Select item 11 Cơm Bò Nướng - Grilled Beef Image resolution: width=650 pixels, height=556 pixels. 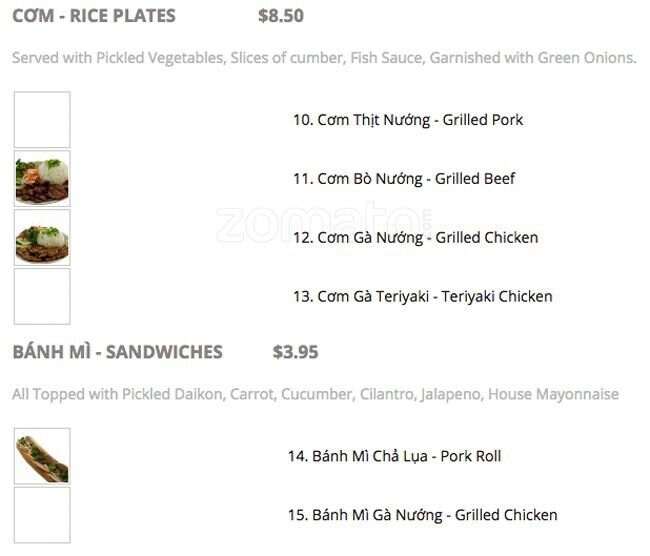tap(403, 179)
